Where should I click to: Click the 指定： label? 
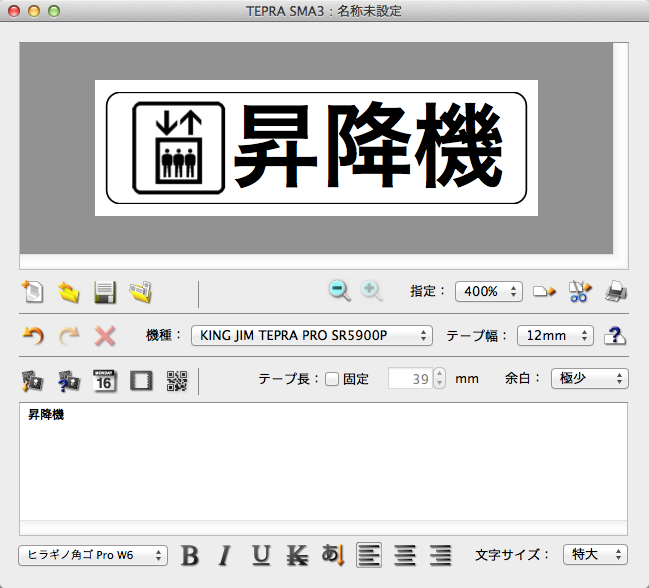click(x=428, y=291)
